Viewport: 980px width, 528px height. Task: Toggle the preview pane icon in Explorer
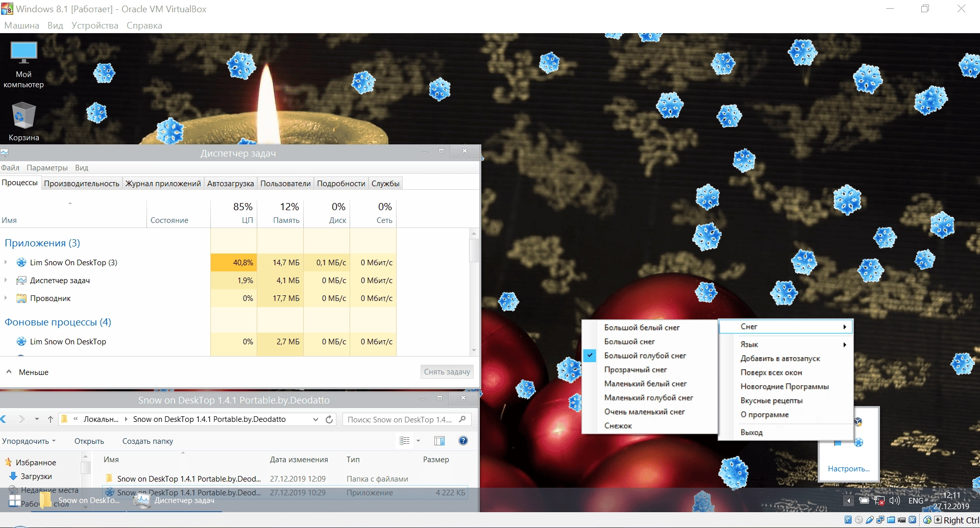(x=439, y=441)
